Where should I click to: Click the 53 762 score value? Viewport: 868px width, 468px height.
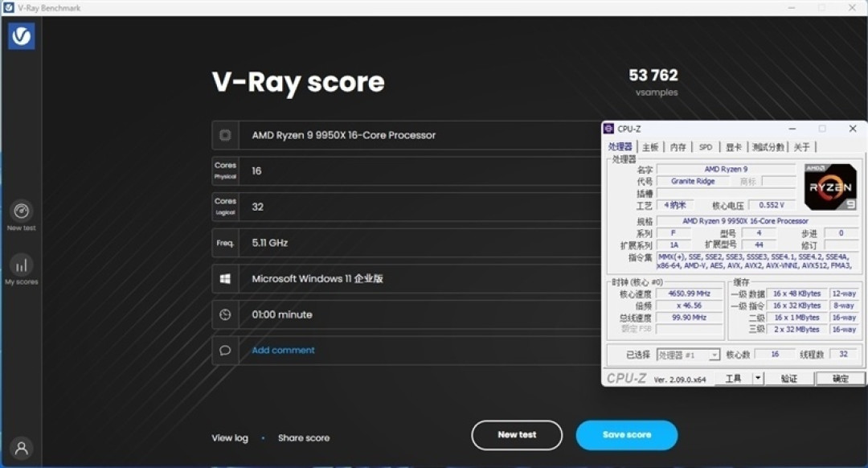(653, 76)
